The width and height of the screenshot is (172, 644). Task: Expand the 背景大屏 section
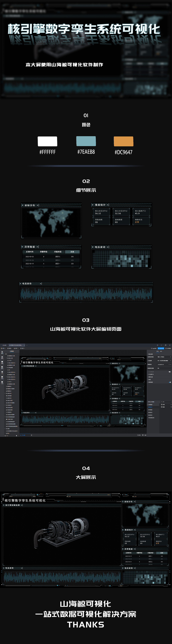click(150, 377)
